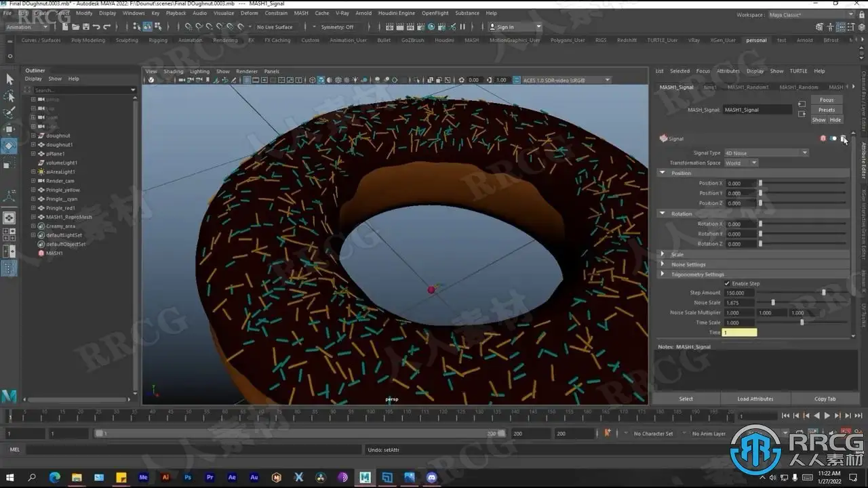Click the Play forwards button
This screenshot has height=488, width=868.
pyautogui.click(x=827, y=415)
